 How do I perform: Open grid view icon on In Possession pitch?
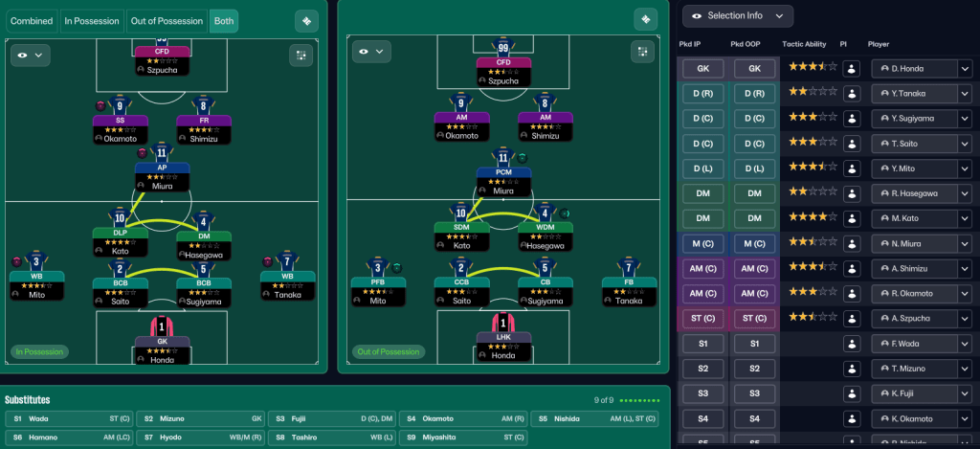pos(302,56)
